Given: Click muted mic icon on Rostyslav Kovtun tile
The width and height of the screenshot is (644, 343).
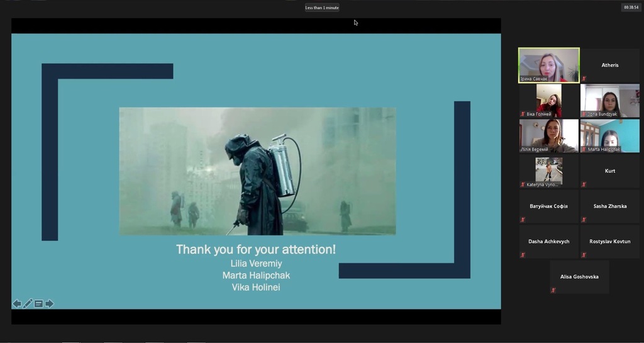Looking at the screenshot, I should pyautogui.click(x=584, y=255).
